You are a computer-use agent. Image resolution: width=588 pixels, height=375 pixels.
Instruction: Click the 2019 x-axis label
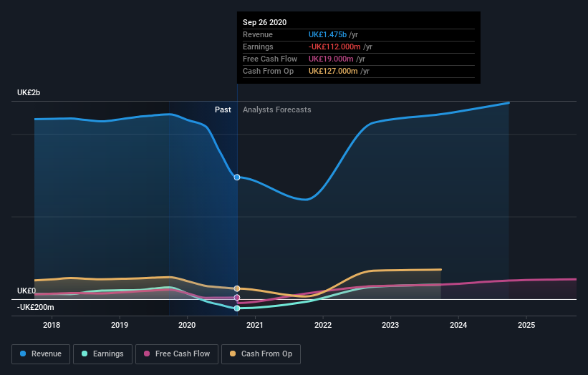120,325
